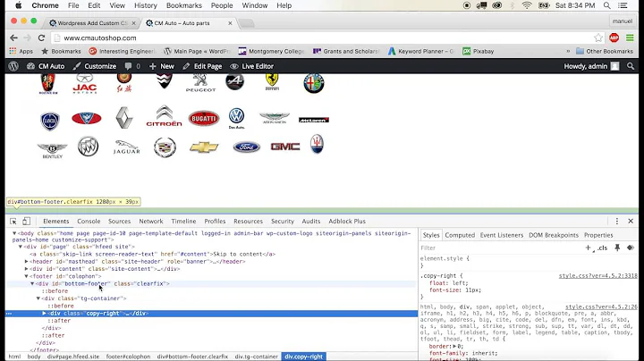Click the Chevrolet bowtie logo
Image resolution: width=644 pixels, height=361 pixels.
click(204, 147)
